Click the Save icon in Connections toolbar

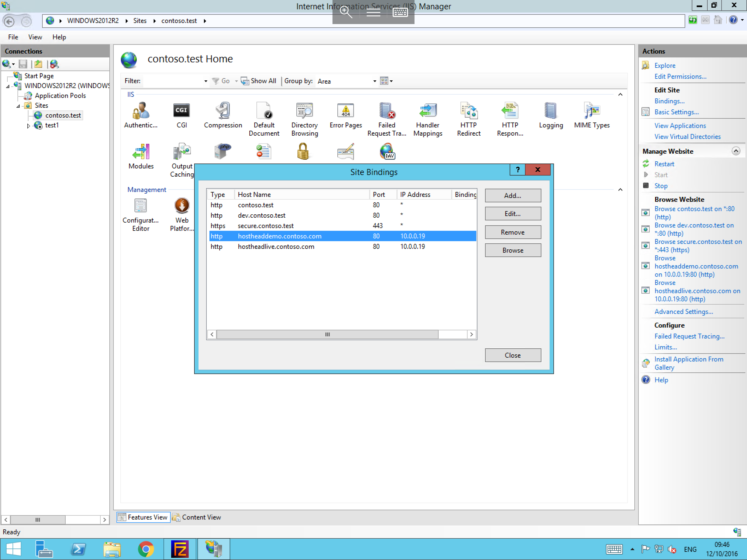click(23, 64)
